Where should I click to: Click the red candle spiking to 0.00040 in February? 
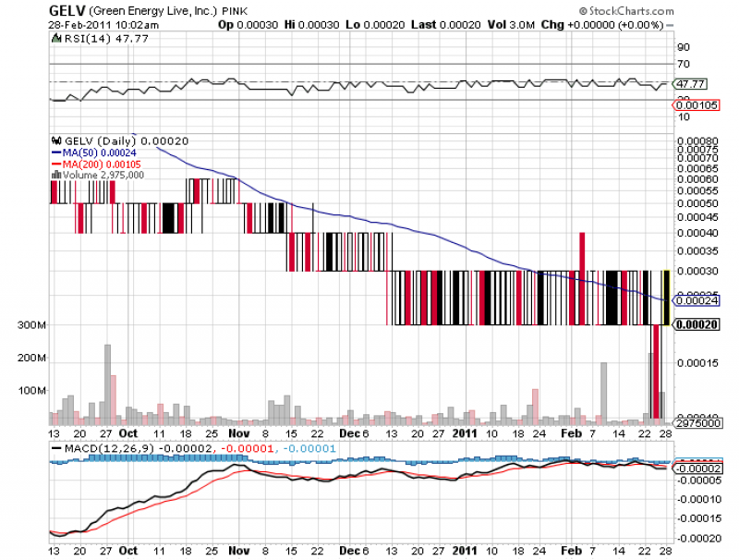582,278
